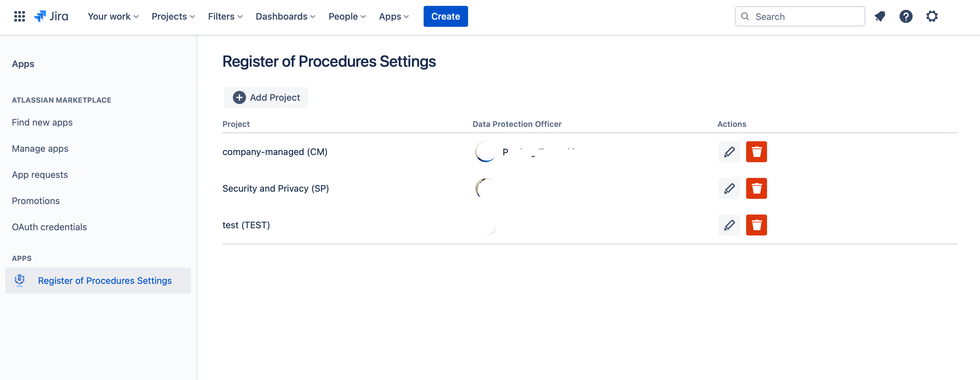Screen dimensions: 980x380
Task: Expand the Your work dropdown
Action: click(113, 16)
